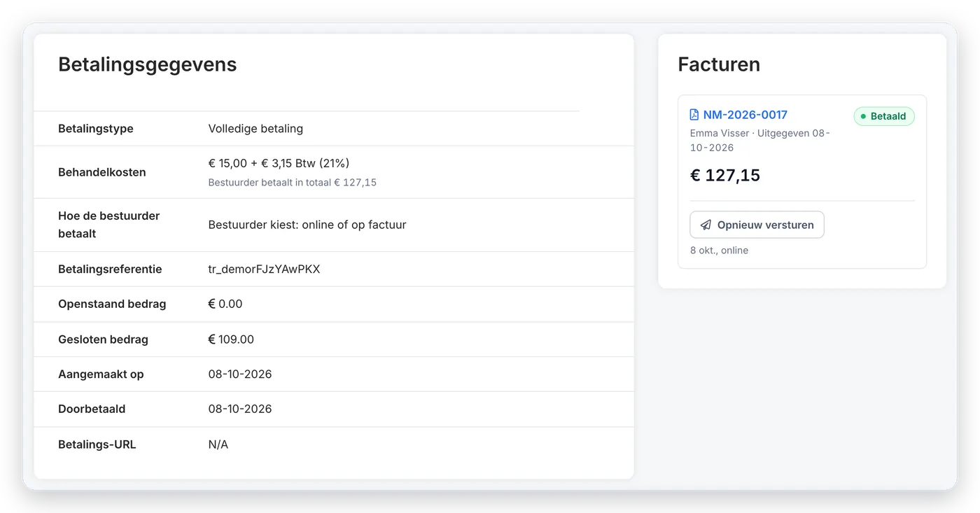This screenshot has width=980, height=513.
Task: Click the Doorbetaald label
Action: point(92,409)
